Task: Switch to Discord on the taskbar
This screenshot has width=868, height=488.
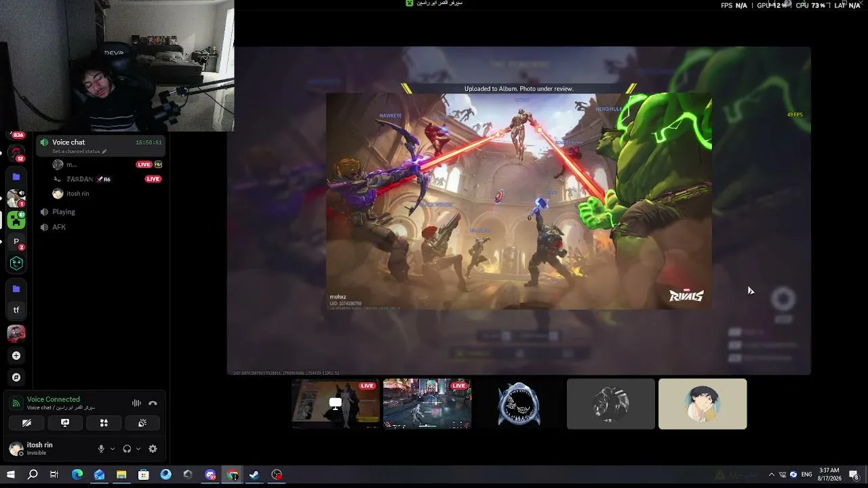Action: click(x=210, y=475)
